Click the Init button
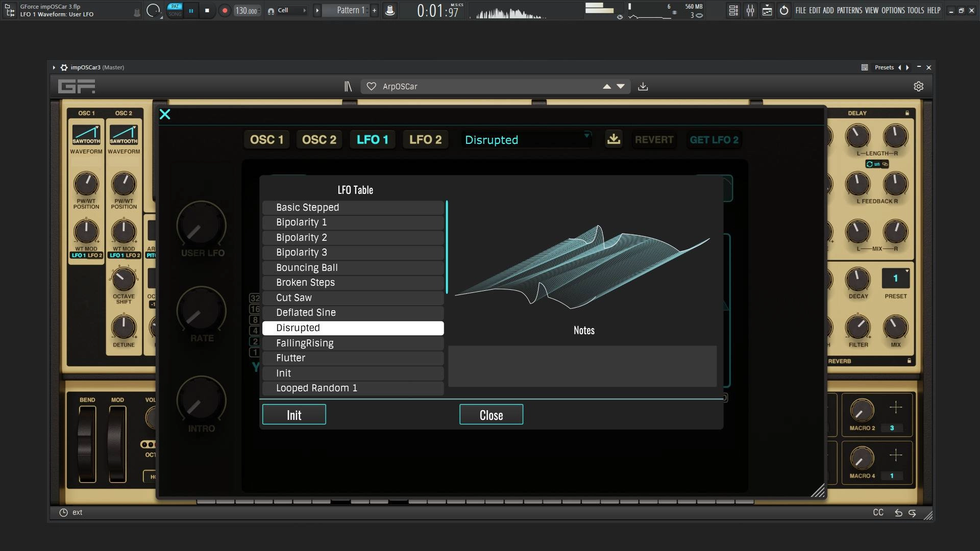980x551 pixels. pyautogui.click(x=294, y=415)
